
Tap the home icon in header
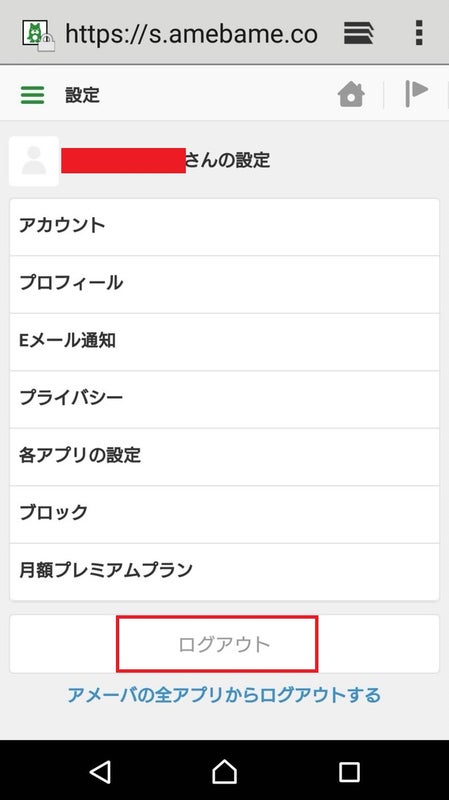point(351,94)
